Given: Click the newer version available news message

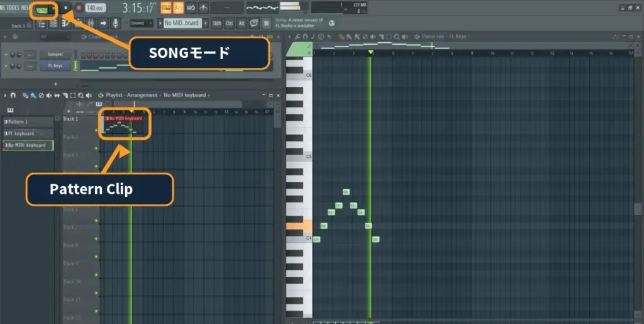Looking at the screenshot, I should (x=299, y=23).
